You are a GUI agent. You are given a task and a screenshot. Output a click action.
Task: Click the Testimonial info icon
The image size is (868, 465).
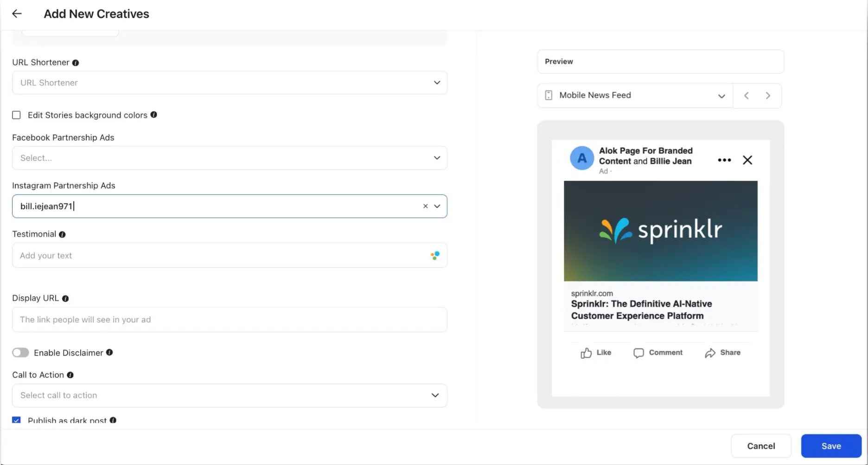[x=62, y=234]
